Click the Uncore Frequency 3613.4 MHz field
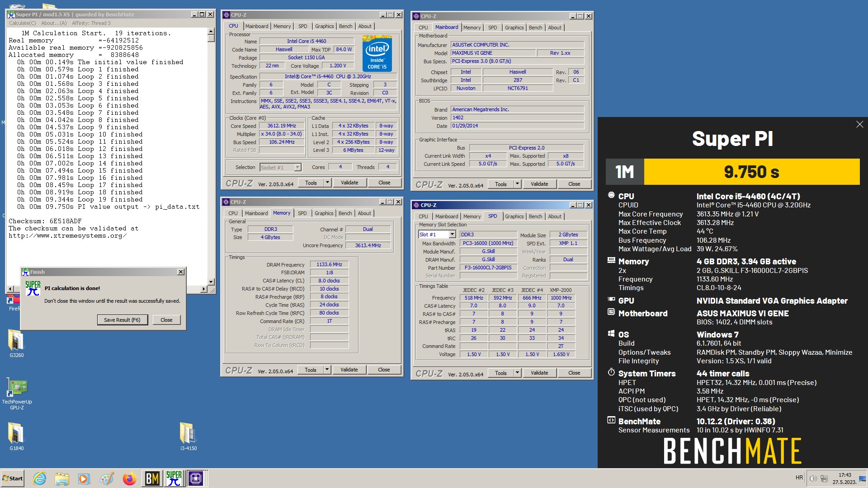 [x=368, y=245]
